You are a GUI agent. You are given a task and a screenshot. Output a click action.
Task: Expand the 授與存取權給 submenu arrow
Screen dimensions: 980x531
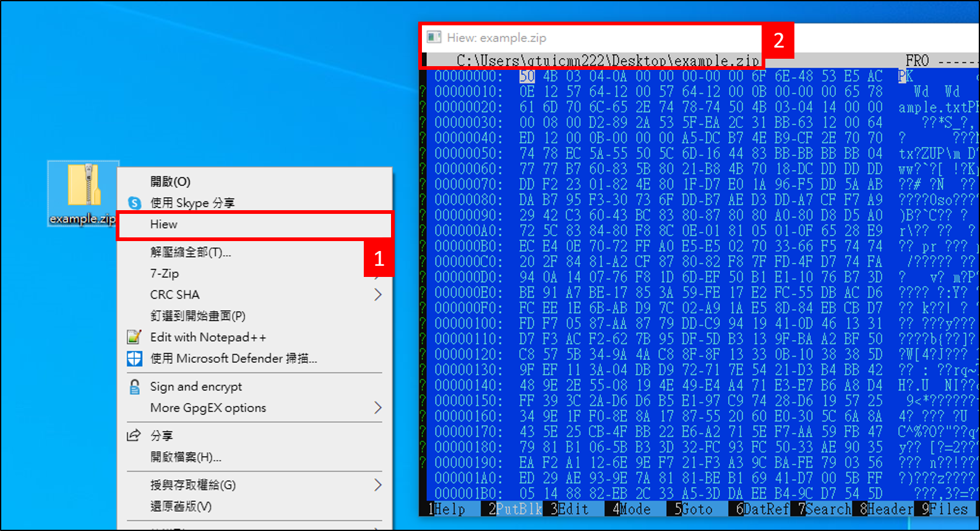(377, 485)
